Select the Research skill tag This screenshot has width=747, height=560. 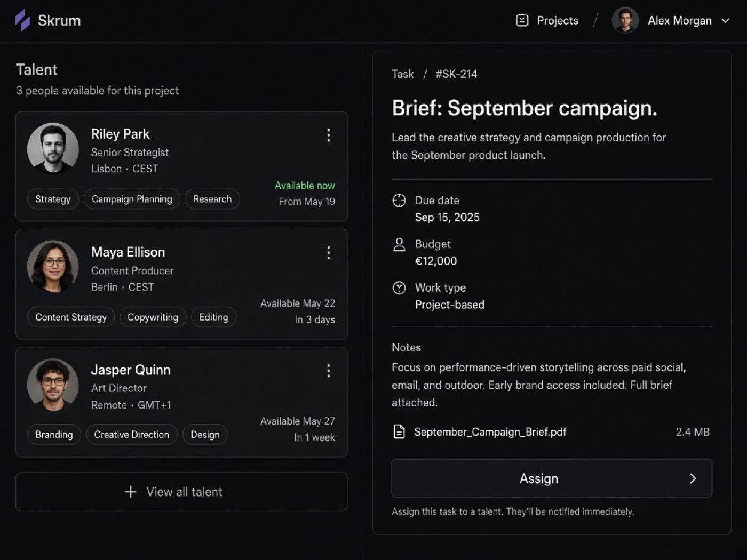pyautogui.click(x=212, y=199)
